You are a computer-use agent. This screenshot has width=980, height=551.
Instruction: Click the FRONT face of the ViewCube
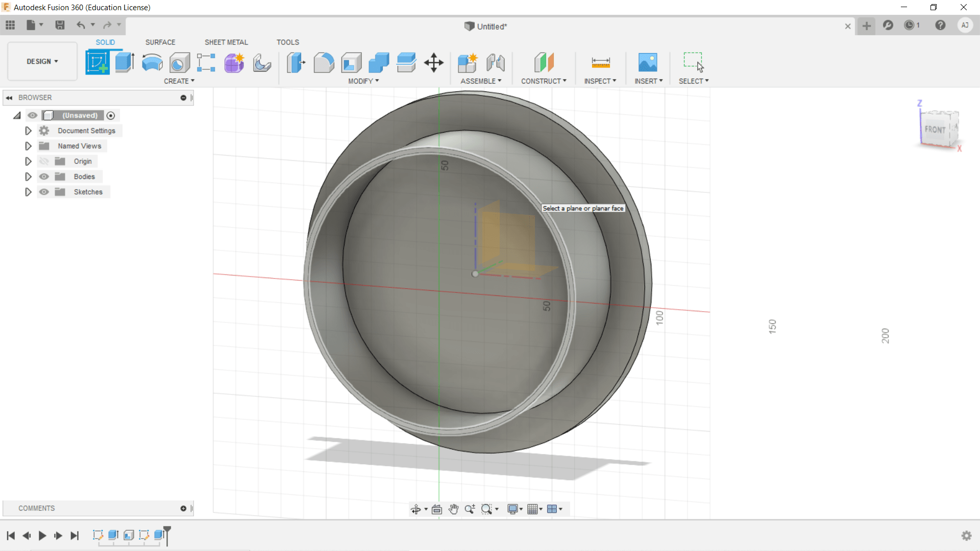pos(935,130)
